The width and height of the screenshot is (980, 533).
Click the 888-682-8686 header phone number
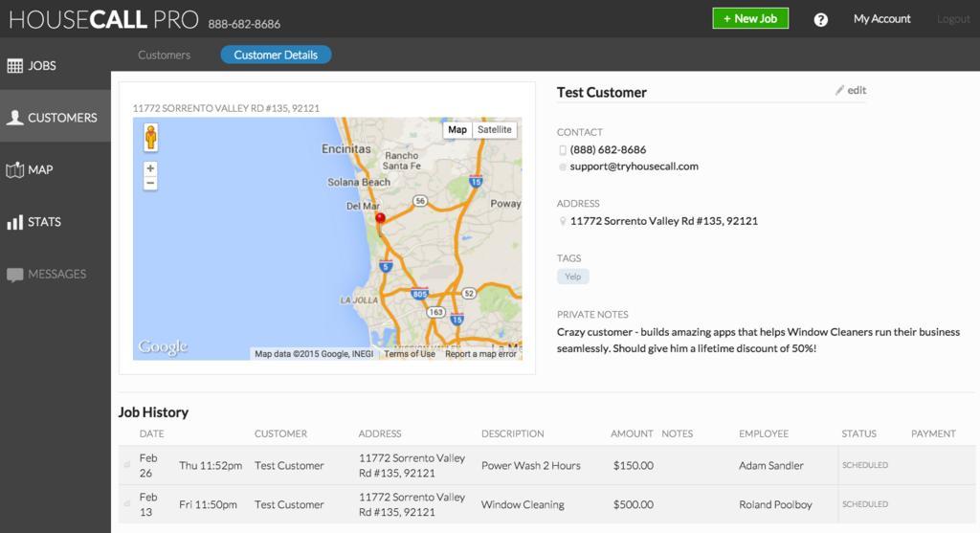(244, 24)
